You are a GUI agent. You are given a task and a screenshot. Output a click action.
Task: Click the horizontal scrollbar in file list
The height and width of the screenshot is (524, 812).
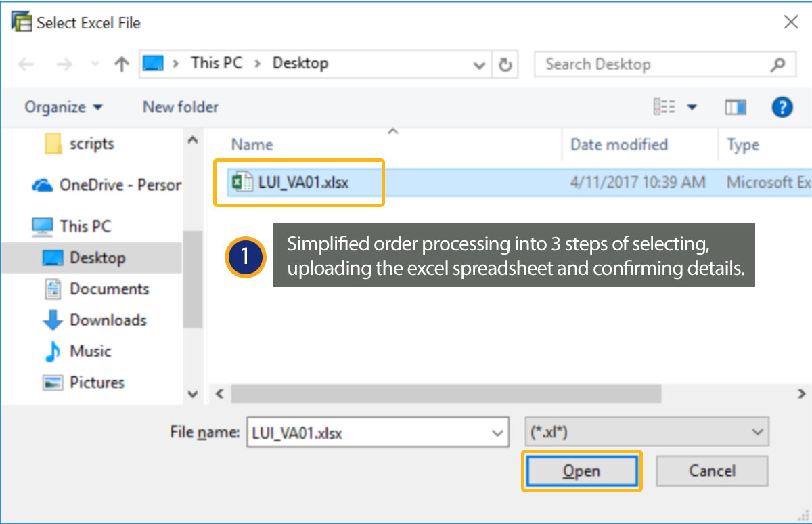(445, 393)
